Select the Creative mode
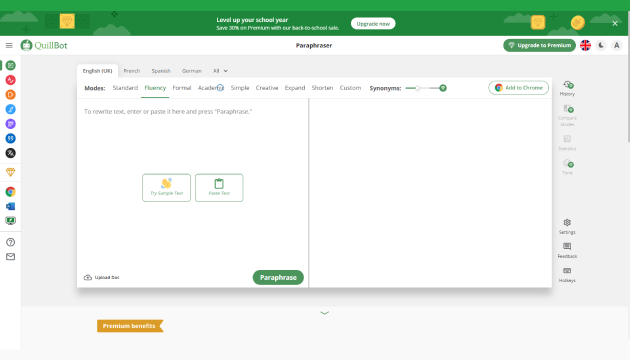 coord(267,88)
